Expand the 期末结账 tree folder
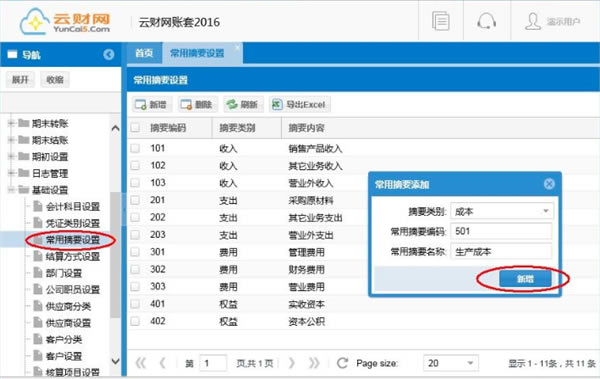Image resolution: width=600 pixels, height=379 pixels. [11, 140]
